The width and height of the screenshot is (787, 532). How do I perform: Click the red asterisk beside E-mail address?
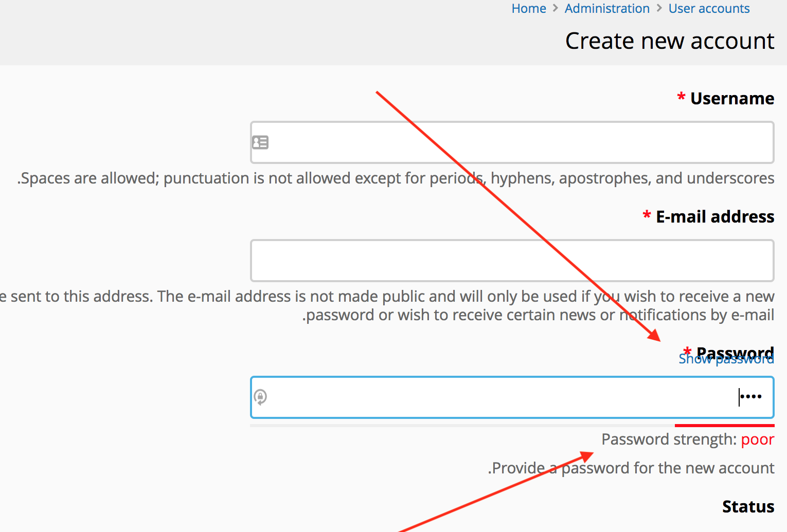(x=647, y=216)
